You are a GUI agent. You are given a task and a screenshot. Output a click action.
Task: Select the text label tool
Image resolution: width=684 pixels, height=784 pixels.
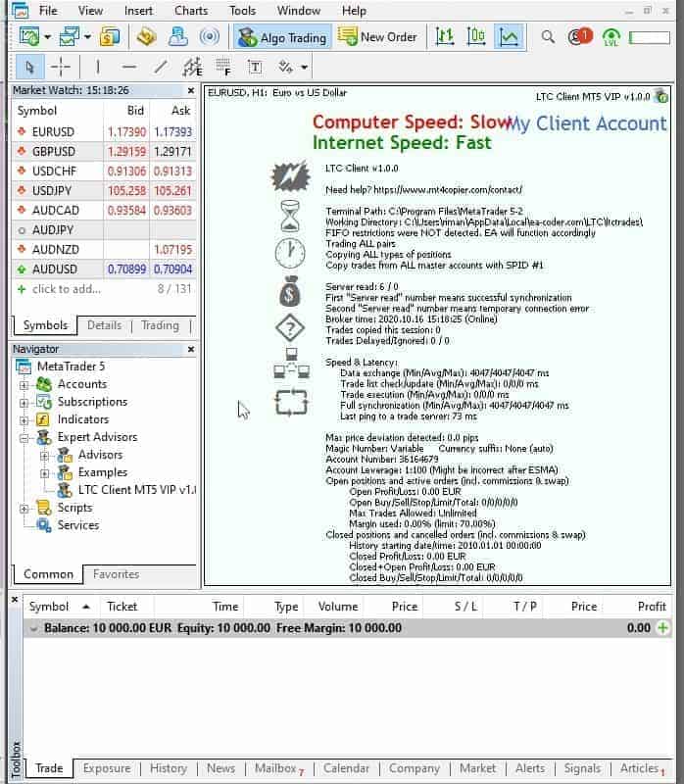pyautogui.click(x=255, y=67)
